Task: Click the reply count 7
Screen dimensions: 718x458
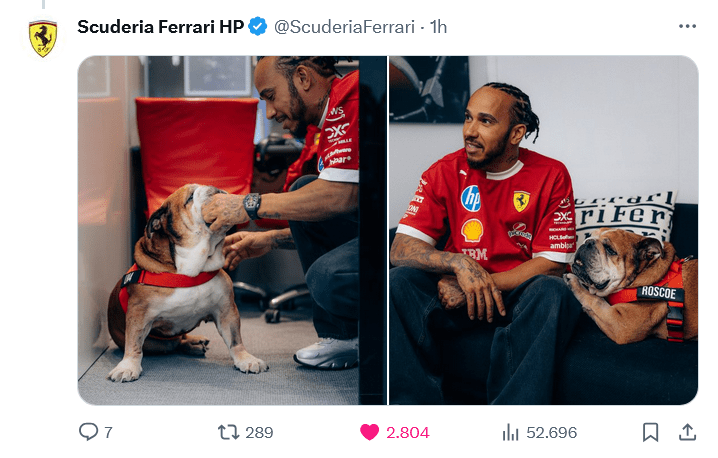Action: click(108, 432)
